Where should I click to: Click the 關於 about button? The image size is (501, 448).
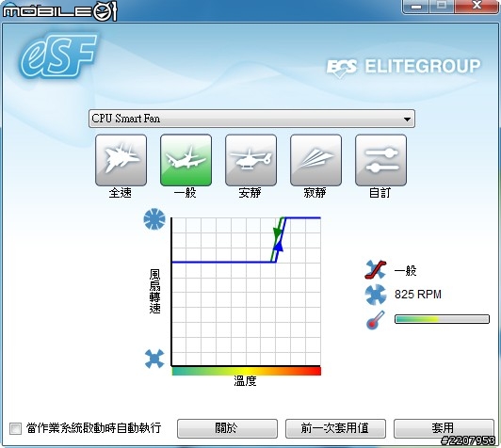(227, 428)
